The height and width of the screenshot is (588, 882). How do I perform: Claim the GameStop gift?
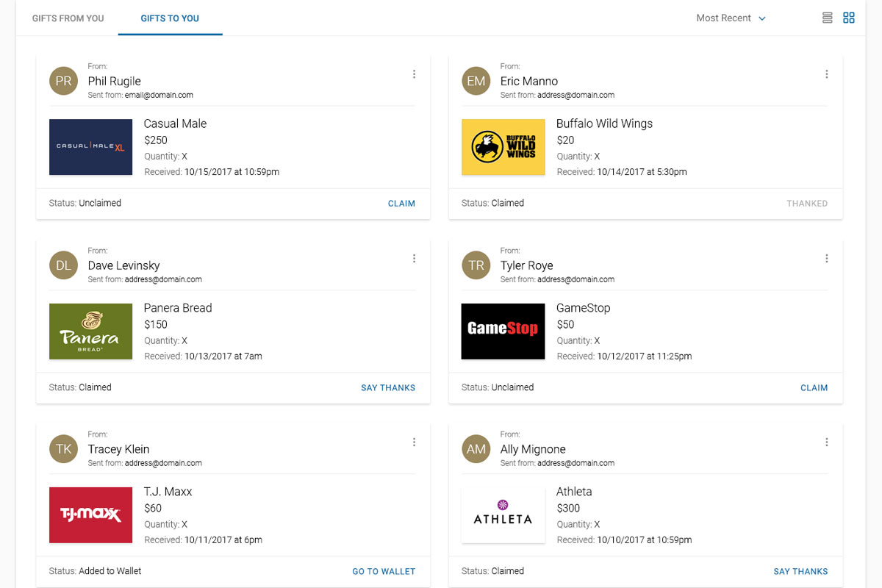tap(814, 387)
